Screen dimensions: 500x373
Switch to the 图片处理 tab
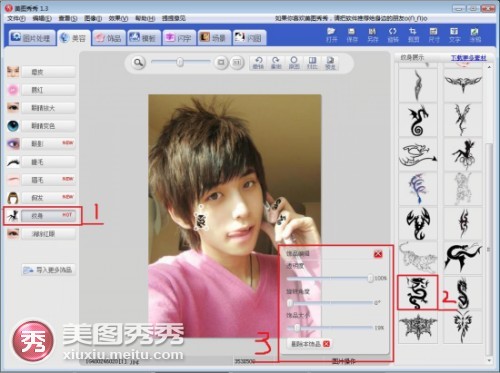pyautogui.click(x=32, y=38)
